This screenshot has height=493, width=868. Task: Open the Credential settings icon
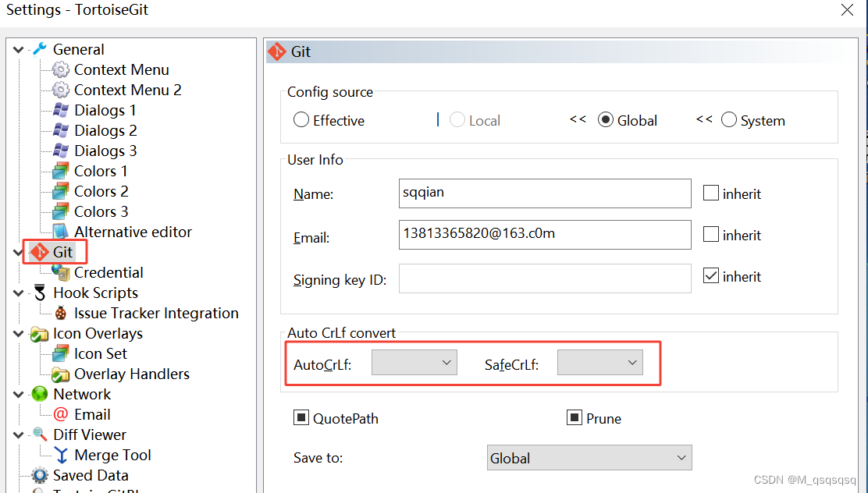coord(61,271)
